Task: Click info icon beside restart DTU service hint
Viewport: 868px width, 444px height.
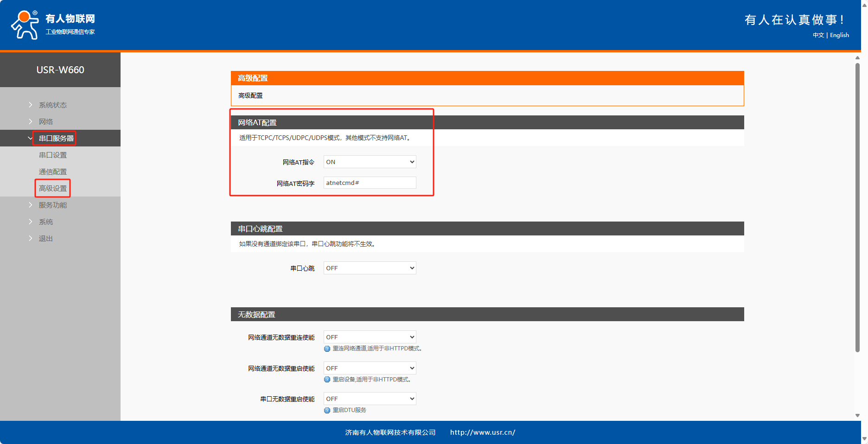Action: [x=327, y=410]
